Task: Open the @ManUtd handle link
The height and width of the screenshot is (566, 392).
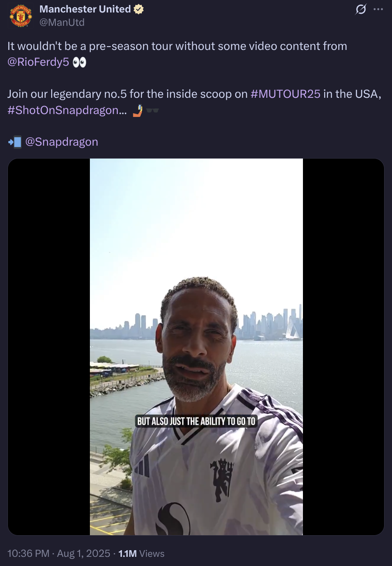Action: 62,22
